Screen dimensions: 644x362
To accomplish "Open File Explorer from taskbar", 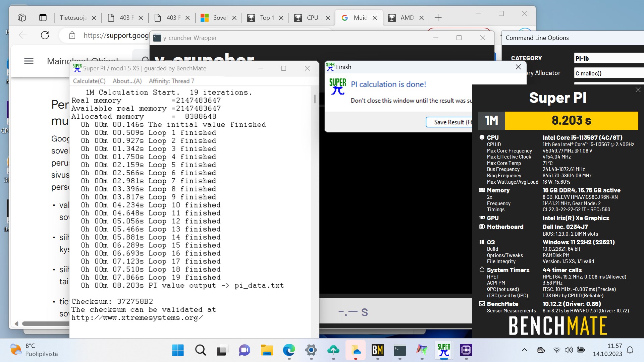I will pyautogui.click(x=267, y=350).
